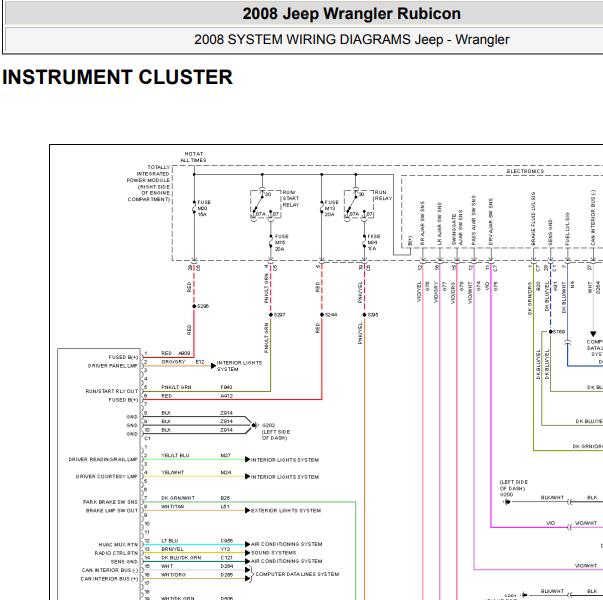The height and width of the screenshot is (600, 603).
Task: Click the vertical "DRV AJAR SW SNS" label
Action: [491, 222]
